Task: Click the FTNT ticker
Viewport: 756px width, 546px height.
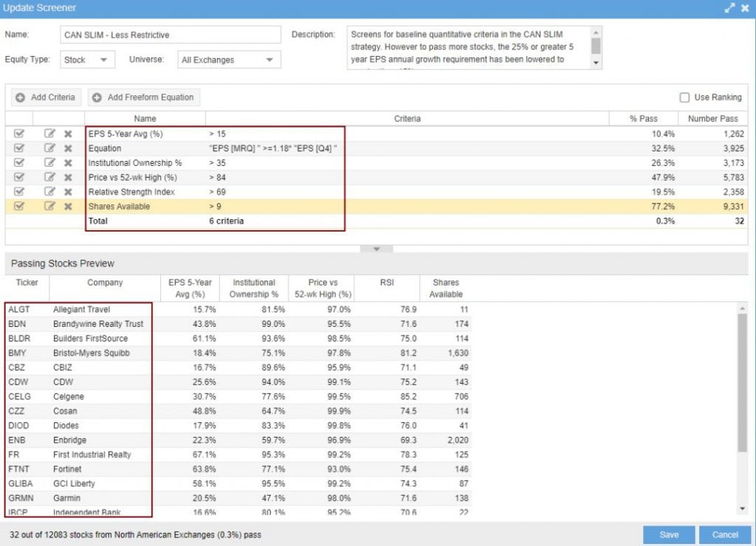Action: tap(18, 469)
